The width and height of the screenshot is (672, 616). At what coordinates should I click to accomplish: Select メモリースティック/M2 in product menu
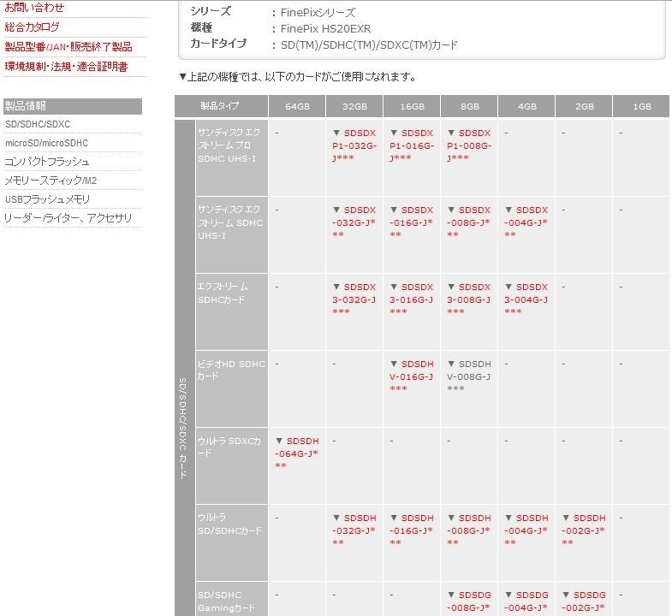tap(51, 181)
